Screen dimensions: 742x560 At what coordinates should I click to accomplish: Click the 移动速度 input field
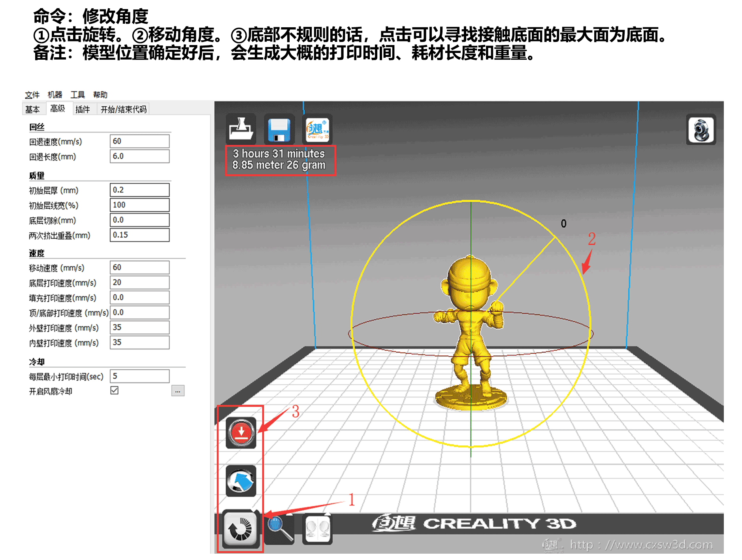(139, 268)
